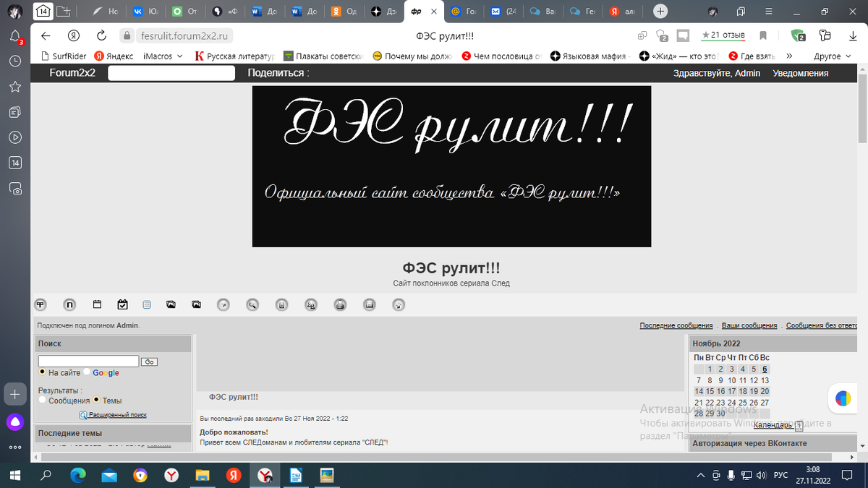Screen dimensions: 868x488
Task: Open the FAQ question mark round icon
Action: (x=224, y=304)
